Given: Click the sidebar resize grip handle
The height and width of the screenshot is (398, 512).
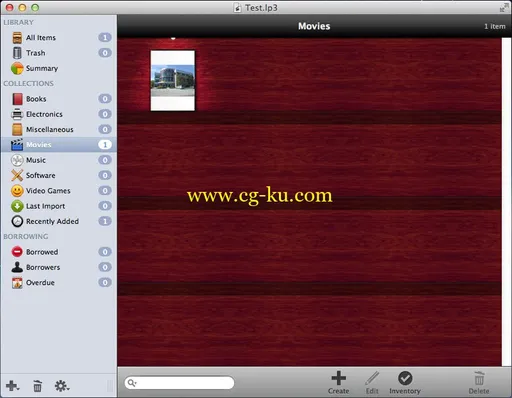Looking at the screenshot, I should pyautogui.click(x=110, y=386).
